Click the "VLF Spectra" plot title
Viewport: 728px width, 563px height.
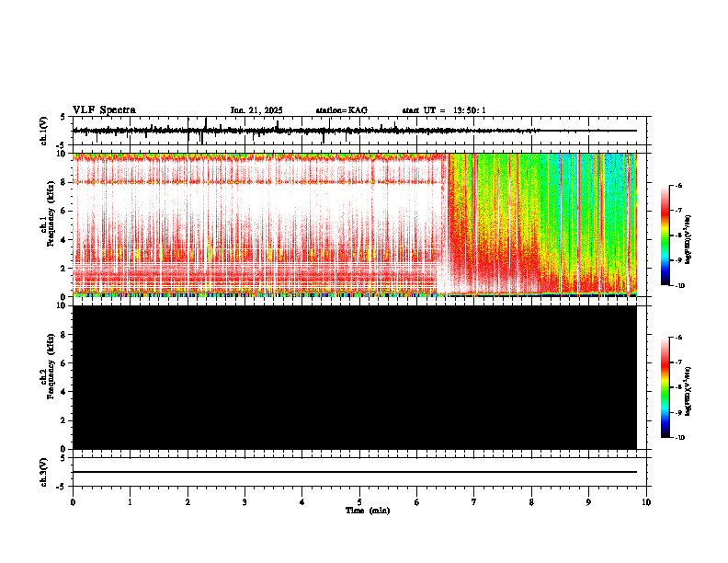pyautogui.click(x=104, y=110)
